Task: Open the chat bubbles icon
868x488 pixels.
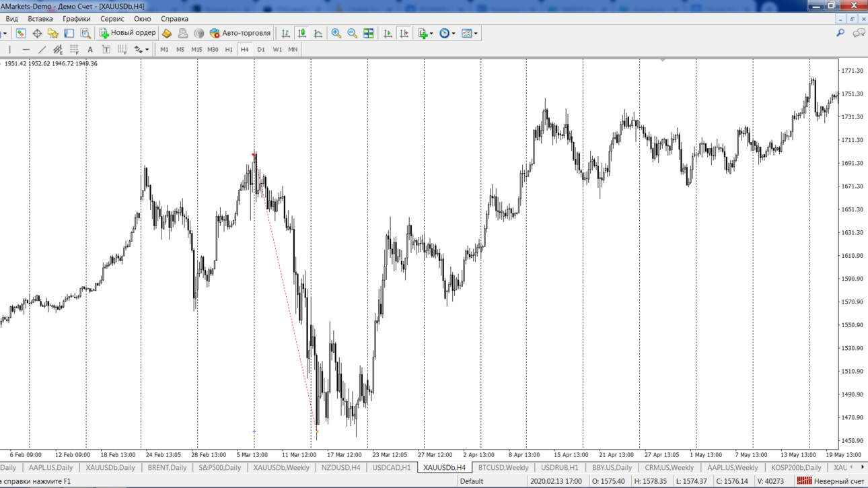Action: pyautogui.click(x=859, y=33)
